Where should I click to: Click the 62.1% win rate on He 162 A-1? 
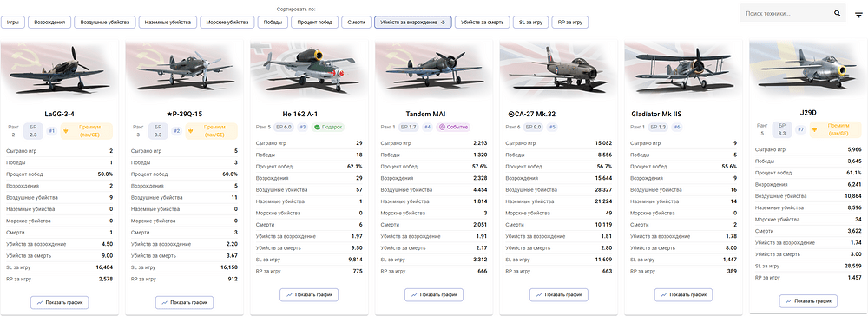(x=355, y=167)
